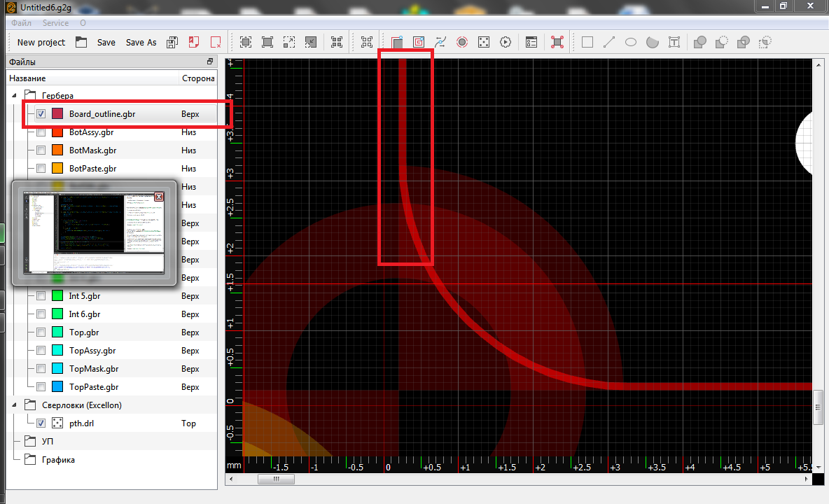This screenshot has width=829, height=504.
Task: Open the Service menu
Action: [x=55, y=23]
